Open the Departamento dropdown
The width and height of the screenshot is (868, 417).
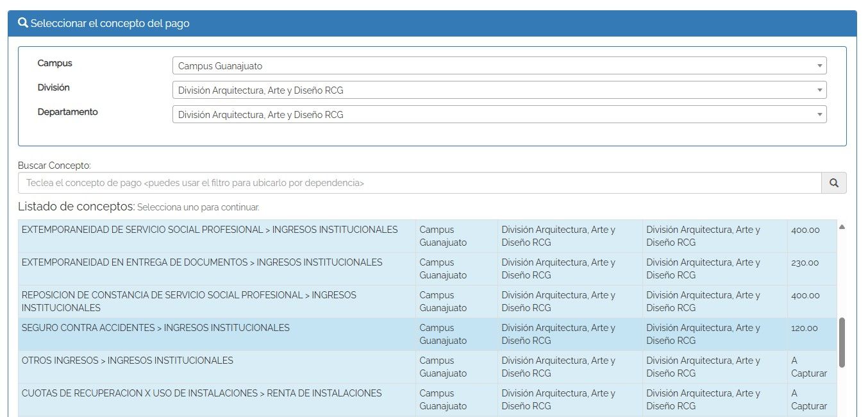click(x=499, y=114)
